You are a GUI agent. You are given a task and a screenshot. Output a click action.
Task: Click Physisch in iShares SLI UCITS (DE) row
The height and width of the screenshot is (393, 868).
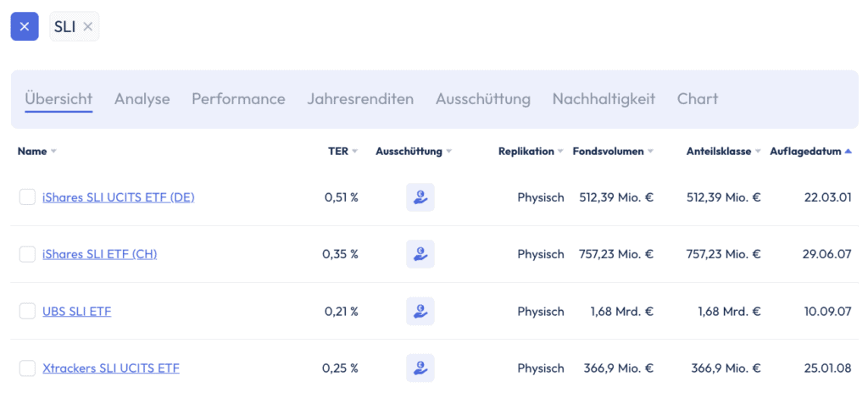pos(541,197)
